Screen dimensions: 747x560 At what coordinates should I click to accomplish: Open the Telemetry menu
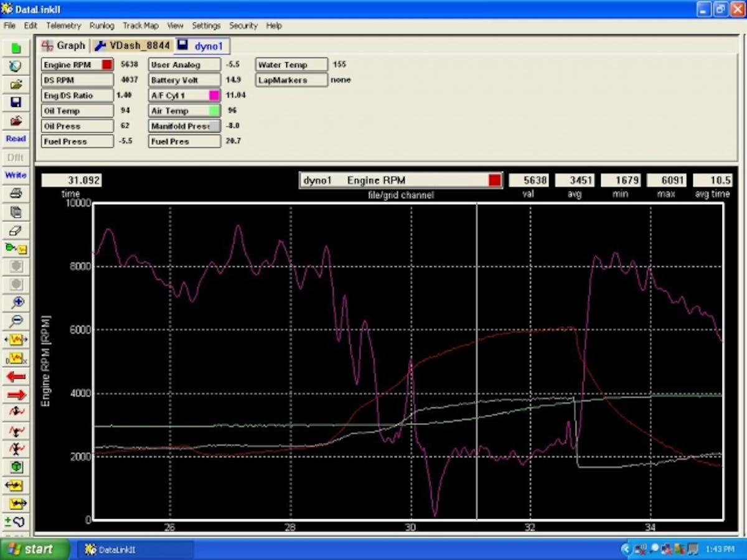pos(63,26)
